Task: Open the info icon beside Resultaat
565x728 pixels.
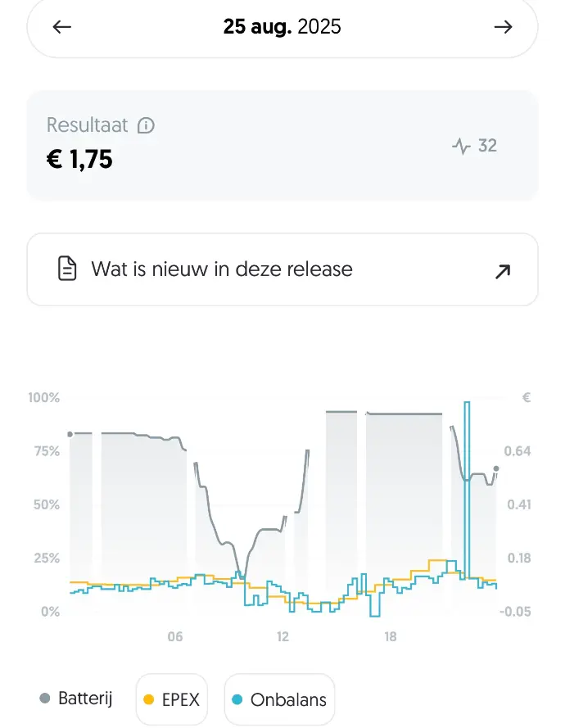Action: tap(147, 125)
